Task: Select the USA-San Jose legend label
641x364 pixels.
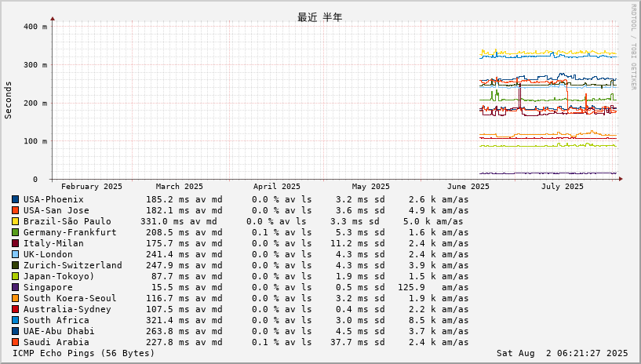Action: 56,210
